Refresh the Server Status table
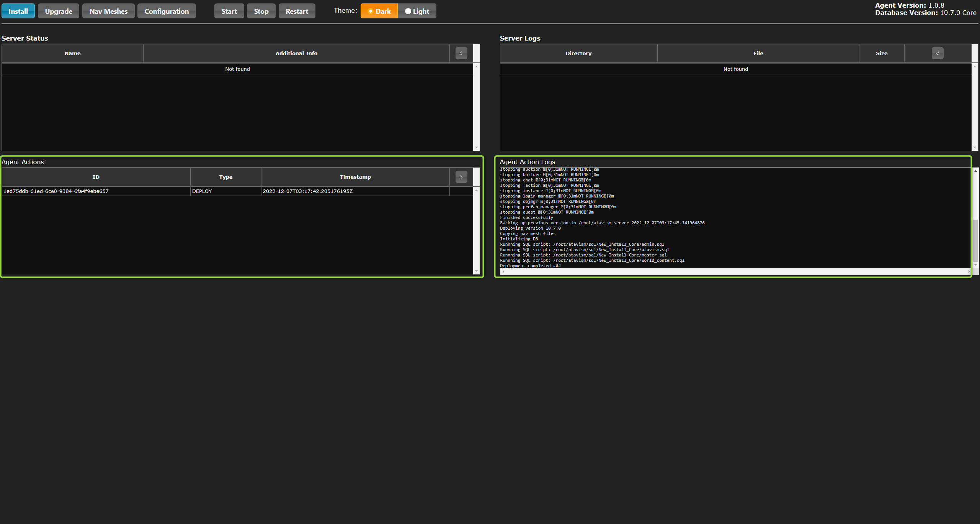The image size is (980, 524). [461, 53]
